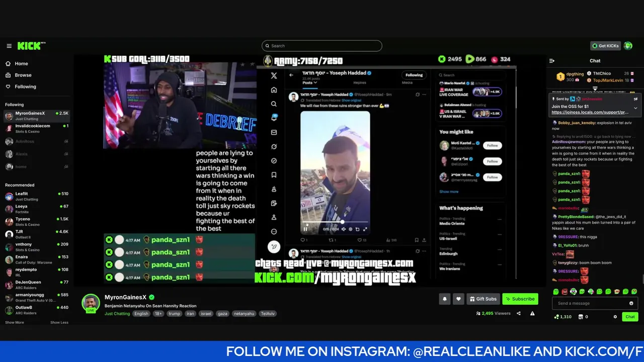
Task: Open chat settings with the gear icon
Action: 615,317
